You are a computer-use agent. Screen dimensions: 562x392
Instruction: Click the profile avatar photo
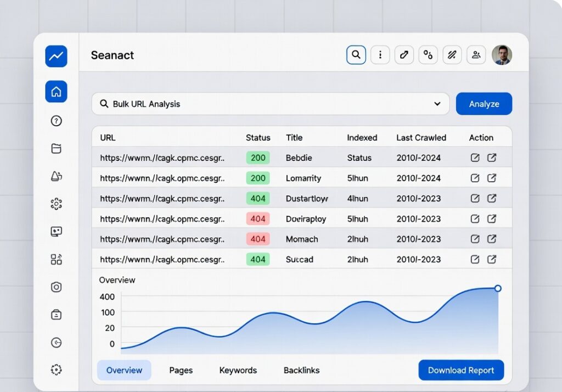(500, 54)
